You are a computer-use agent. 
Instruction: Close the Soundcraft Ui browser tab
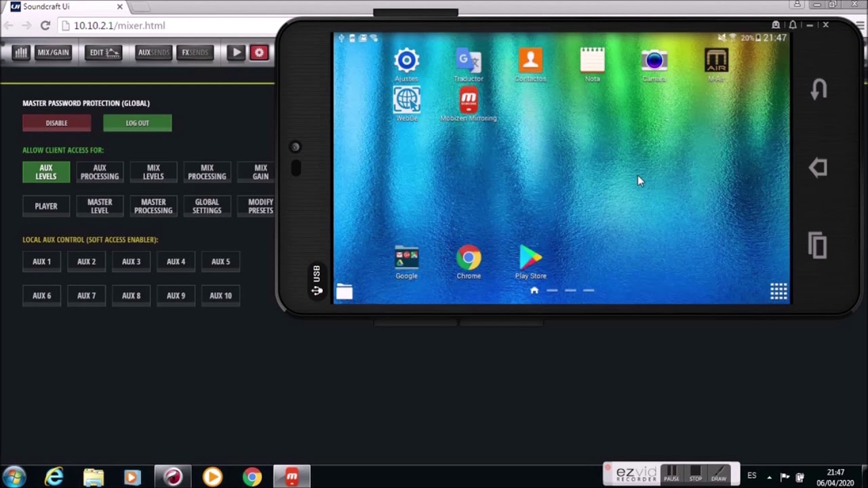(x=120, y=7)
